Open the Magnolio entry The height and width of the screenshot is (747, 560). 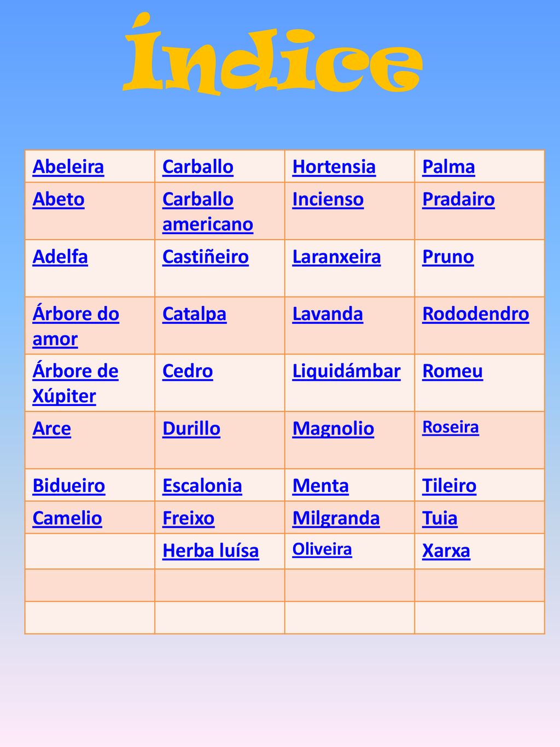tap(333, 428)
